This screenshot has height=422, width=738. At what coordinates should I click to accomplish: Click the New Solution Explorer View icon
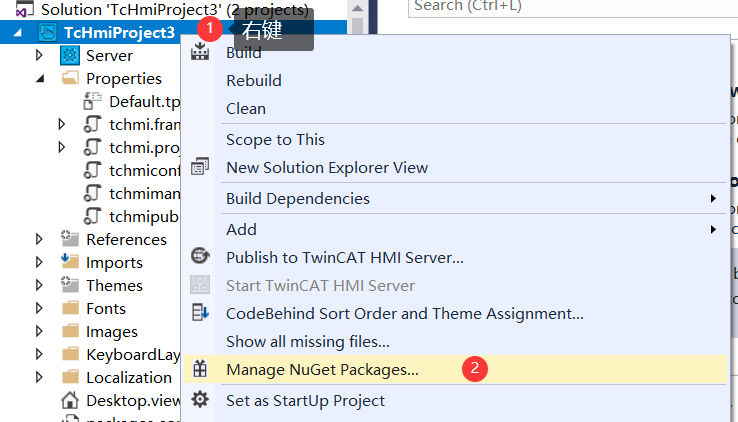200,167
